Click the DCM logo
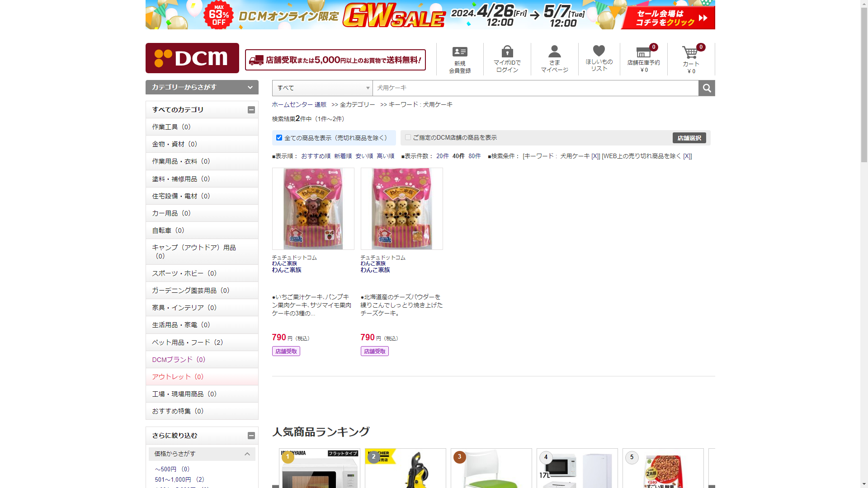 [x=192, y=58]
